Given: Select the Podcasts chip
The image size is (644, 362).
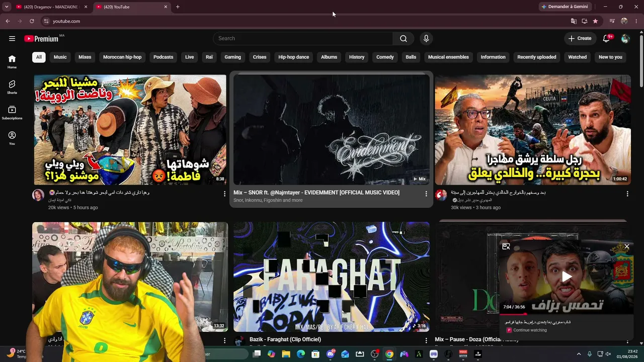Looking at the screenshot, I should click(x=163, y=57).
